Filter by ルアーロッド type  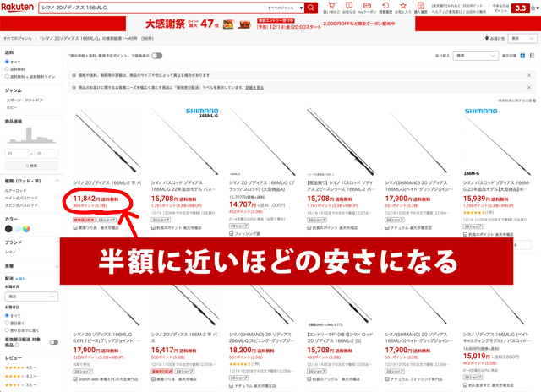point(15,190)
